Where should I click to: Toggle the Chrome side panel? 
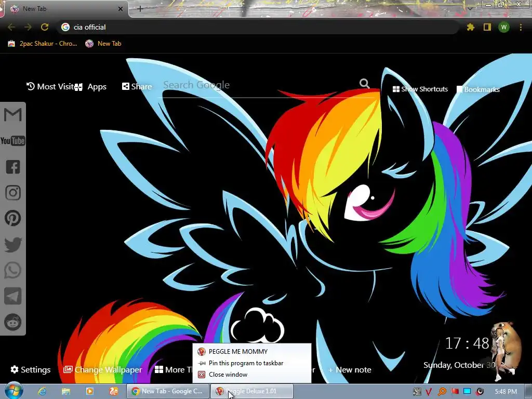(487, 27)
